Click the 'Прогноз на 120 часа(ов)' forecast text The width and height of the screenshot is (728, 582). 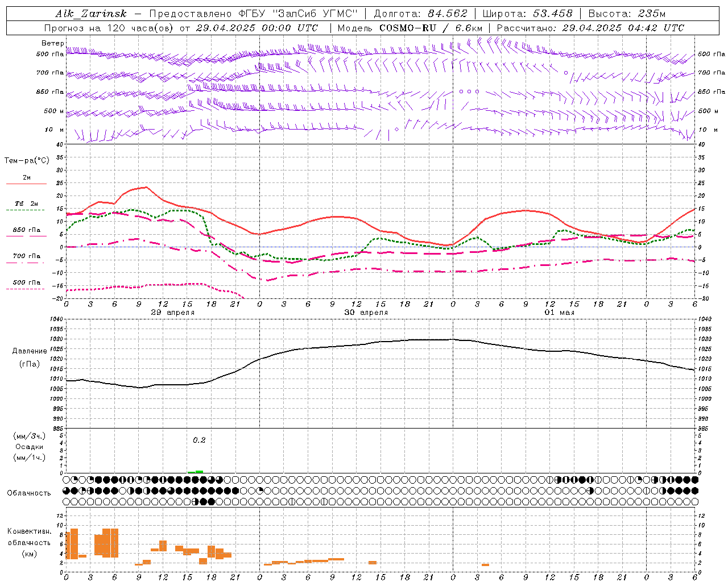pyautogui.click(x=109, y=28)
